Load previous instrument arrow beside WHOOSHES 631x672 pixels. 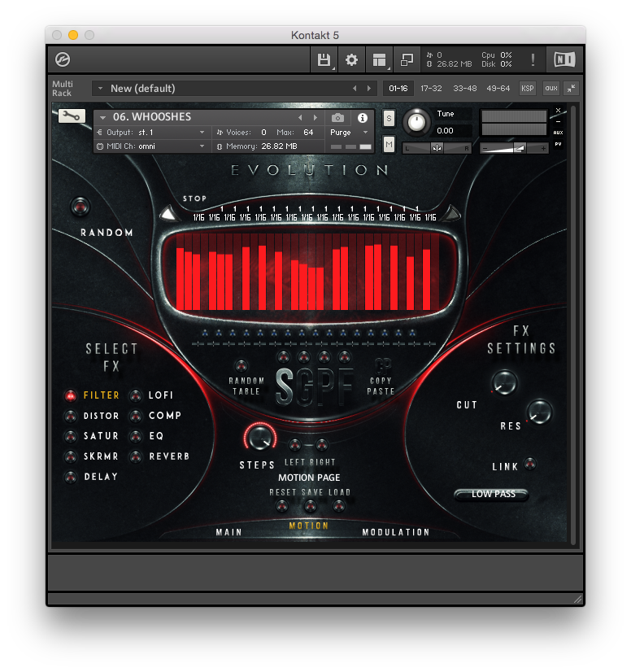(x=300, y=117)
